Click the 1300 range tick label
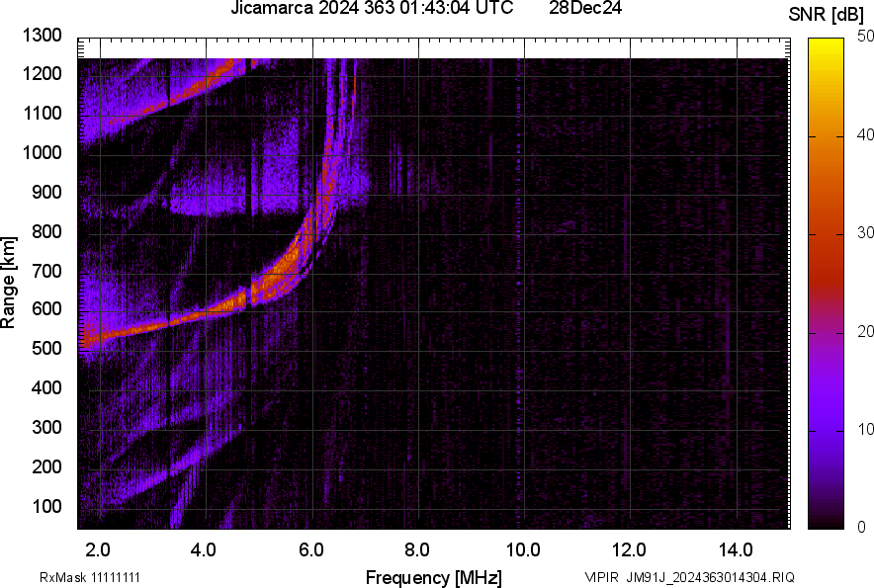Screen dimensions: 874x588 [43, 36]
